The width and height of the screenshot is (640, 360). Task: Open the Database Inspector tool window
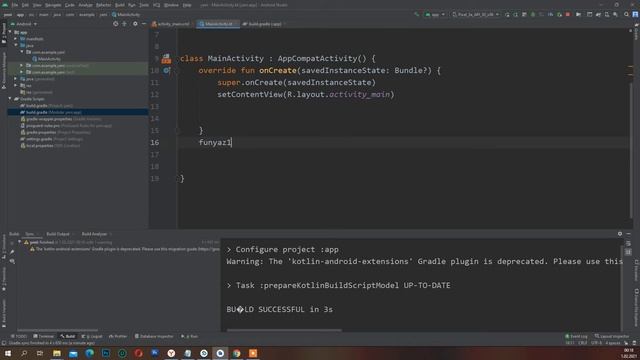coord(154,336)
